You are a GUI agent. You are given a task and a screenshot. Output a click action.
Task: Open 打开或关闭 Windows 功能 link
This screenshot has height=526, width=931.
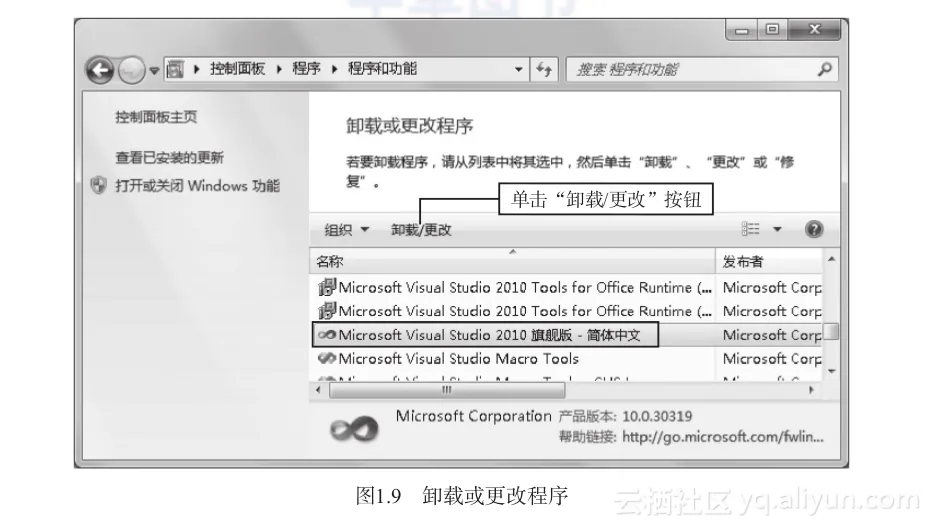197,186
